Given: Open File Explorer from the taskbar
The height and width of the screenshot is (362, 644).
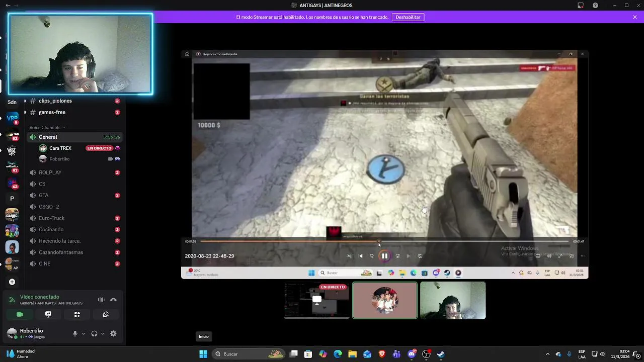Looking at the screenshot, I should coord(352,354).
